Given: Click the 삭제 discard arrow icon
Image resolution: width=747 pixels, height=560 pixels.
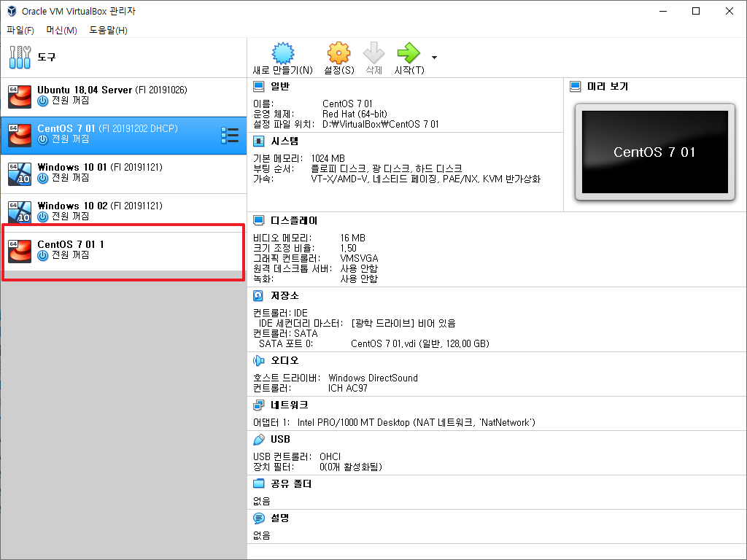Looking at the screenshot, I should click(374, 52).
